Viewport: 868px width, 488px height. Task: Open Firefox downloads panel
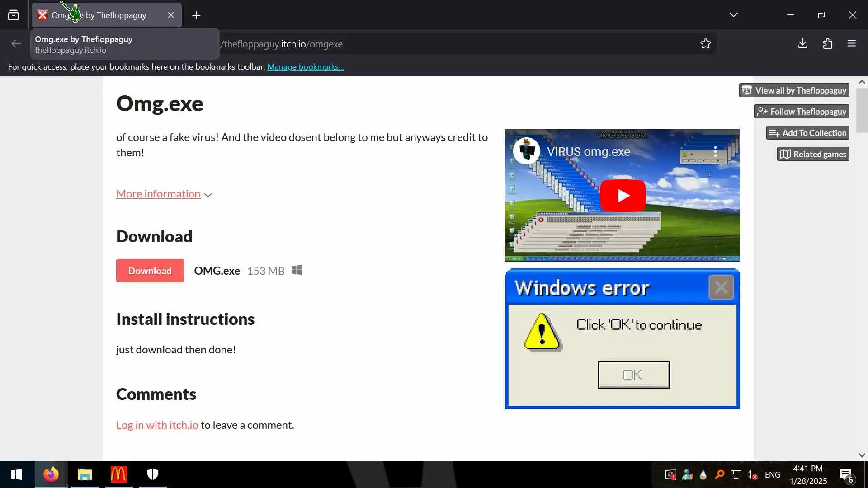pos(802,44)
